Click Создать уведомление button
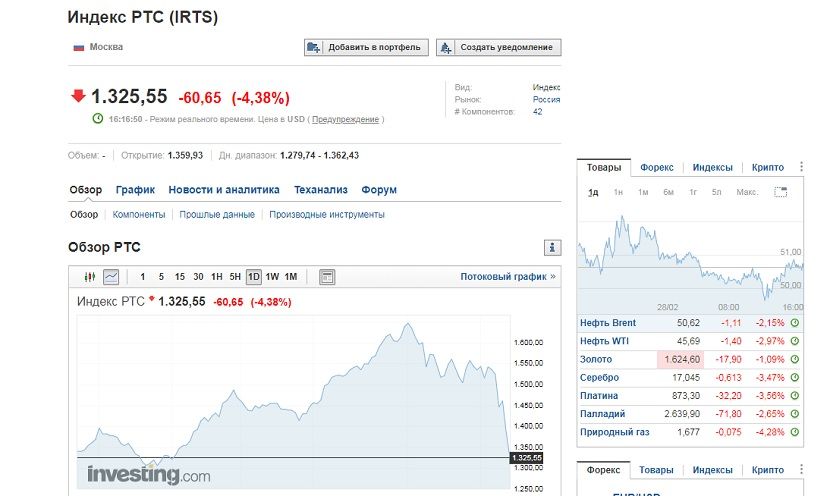This screenshot has height=496, width=830. click(499, 47)
